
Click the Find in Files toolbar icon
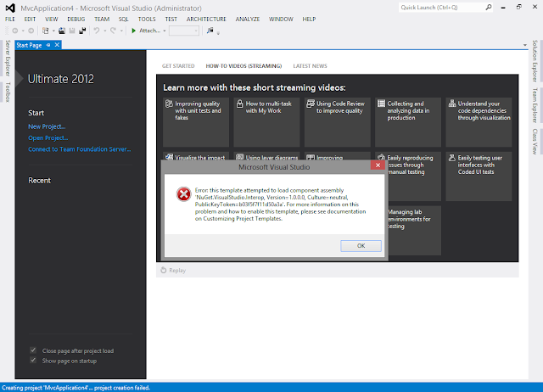click(210, 31)
